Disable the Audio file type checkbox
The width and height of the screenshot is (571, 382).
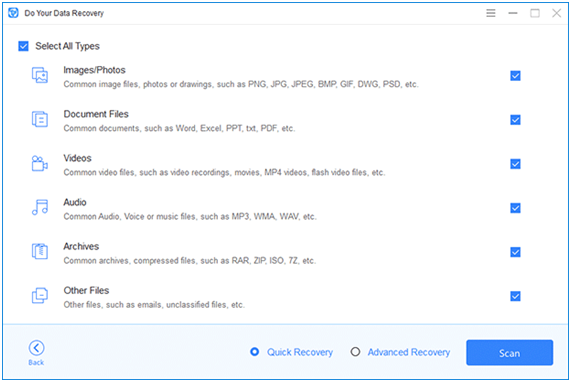click(515, 208)
